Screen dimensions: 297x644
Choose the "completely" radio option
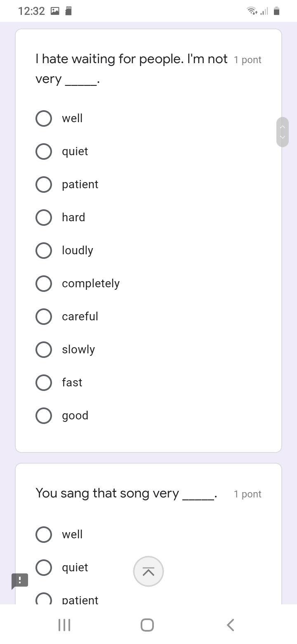point(44,284)
